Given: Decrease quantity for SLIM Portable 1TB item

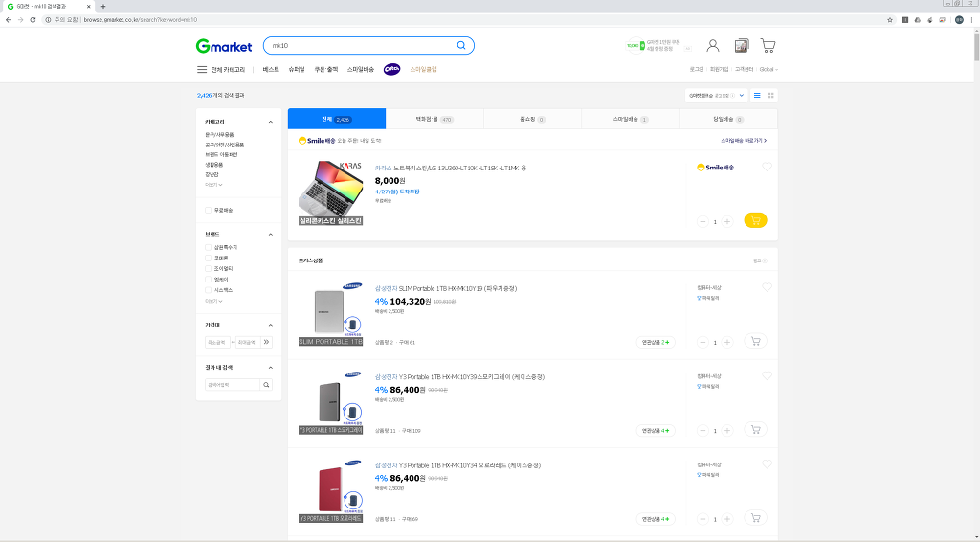Looking at the screenshot, I should click(702, 342).
